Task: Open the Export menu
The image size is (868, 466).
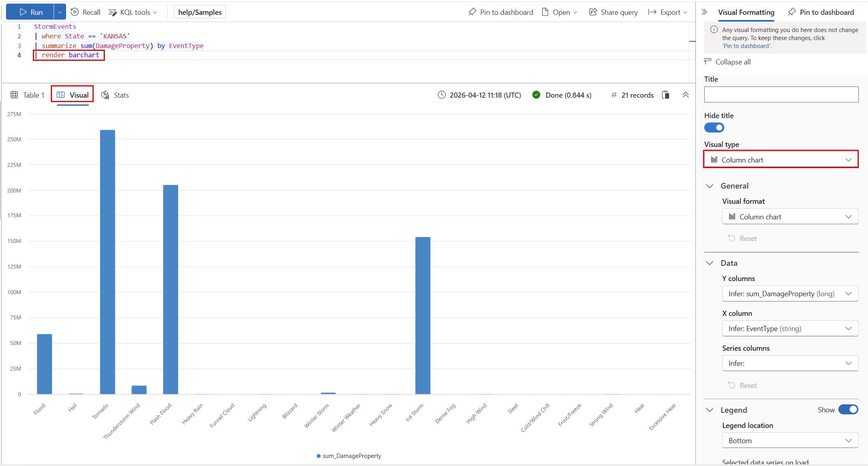Action: (x=668, y=12)
